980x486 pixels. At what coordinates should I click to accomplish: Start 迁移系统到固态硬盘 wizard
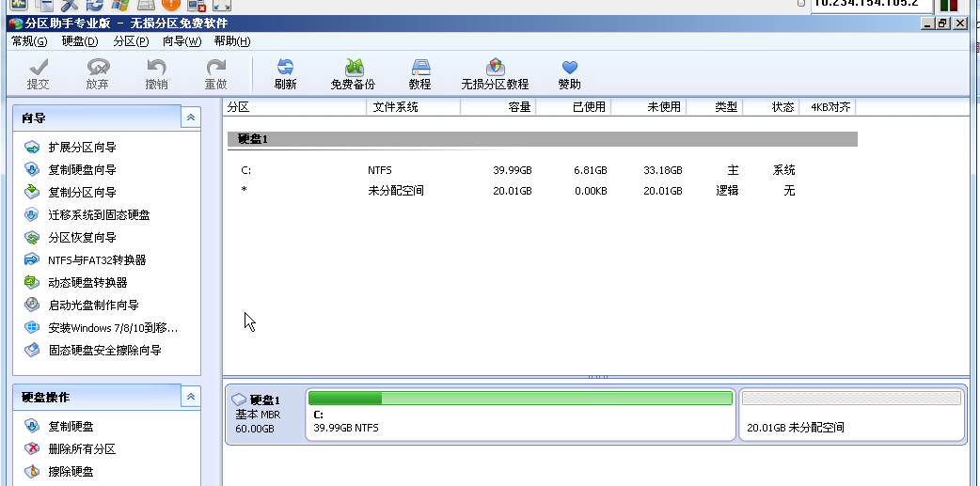[99, 215]
